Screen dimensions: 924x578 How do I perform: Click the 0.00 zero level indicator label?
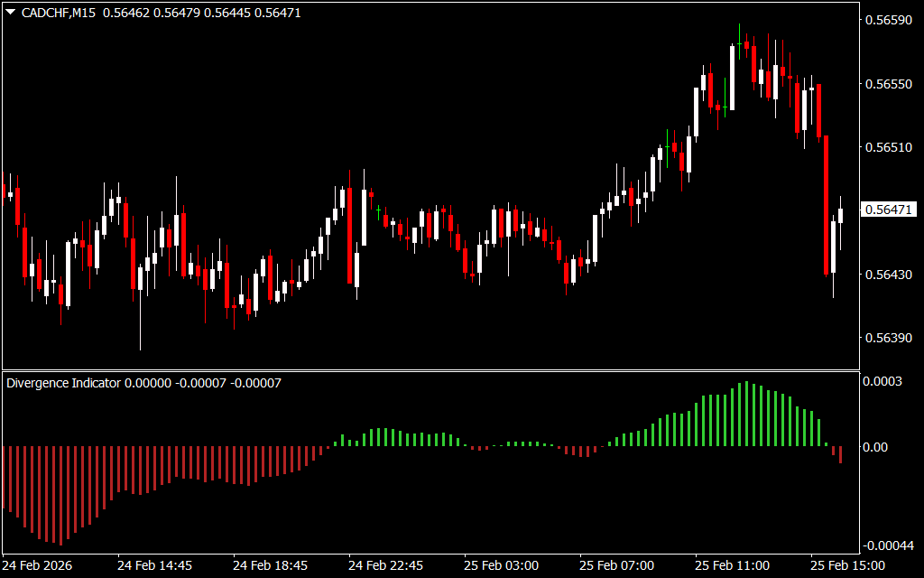point(877,447)
